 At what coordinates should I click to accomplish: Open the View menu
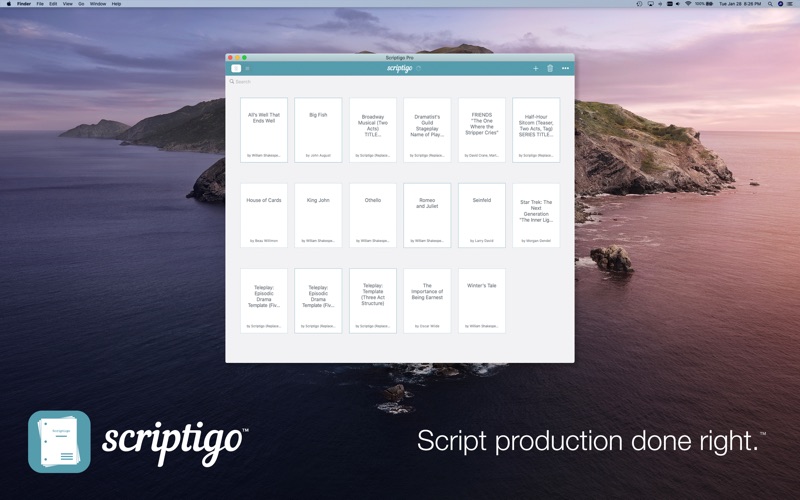[67, 4]
